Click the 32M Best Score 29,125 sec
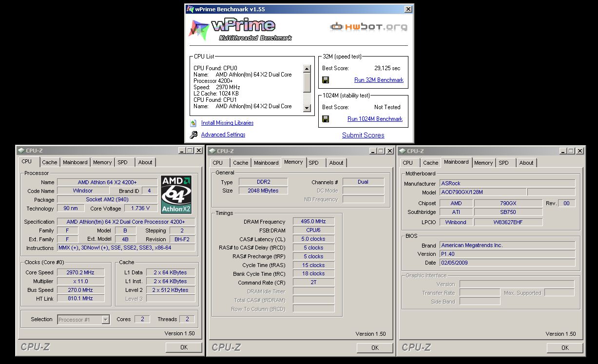598x364 pixels. [x=387, y=68]
